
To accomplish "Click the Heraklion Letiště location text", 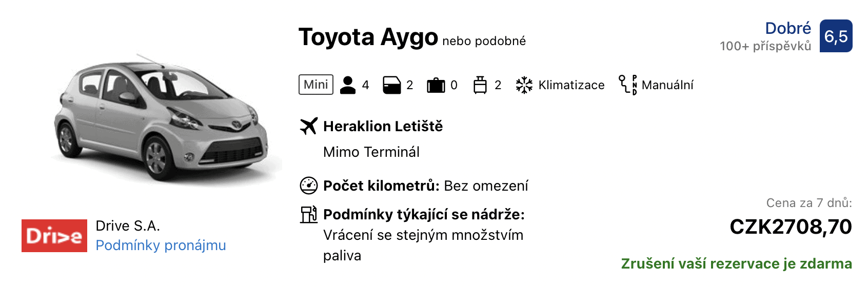I will (x=383, y=126).
